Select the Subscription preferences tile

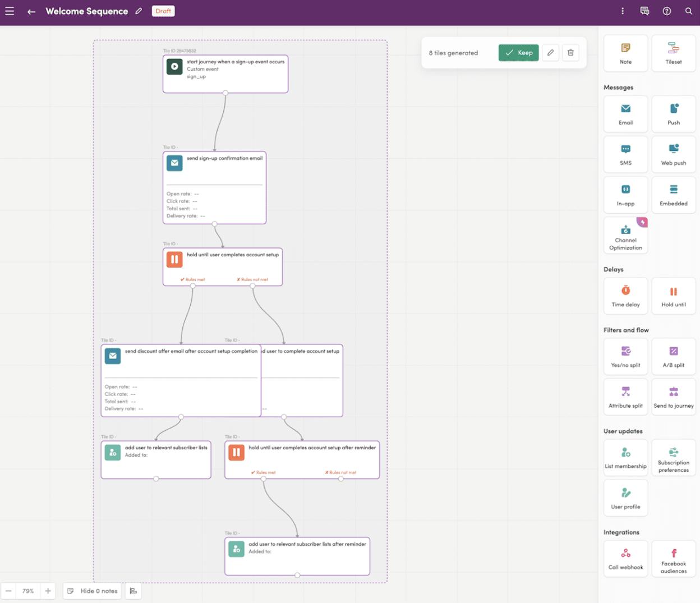pos(674,458)
